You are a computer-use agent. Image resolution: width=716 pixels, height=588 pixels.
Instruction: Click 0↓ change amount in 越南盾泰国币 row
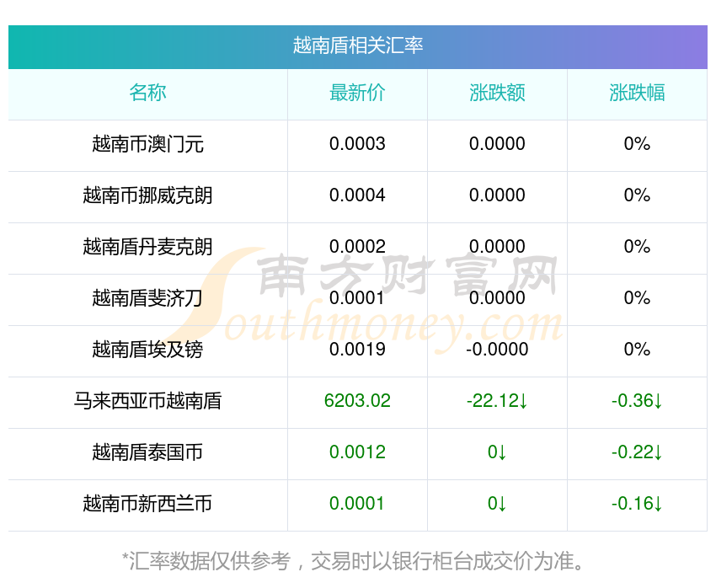click(497, 452)
